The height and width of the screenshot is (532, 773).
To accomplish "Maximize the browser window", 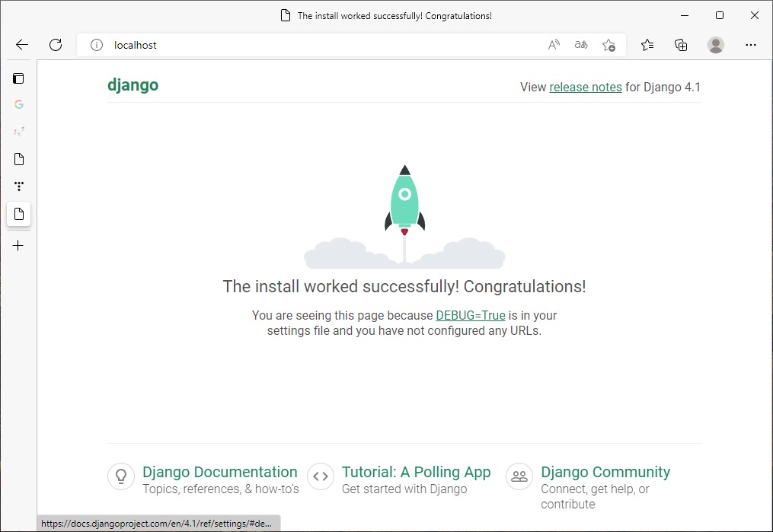I will coord(720,15).
